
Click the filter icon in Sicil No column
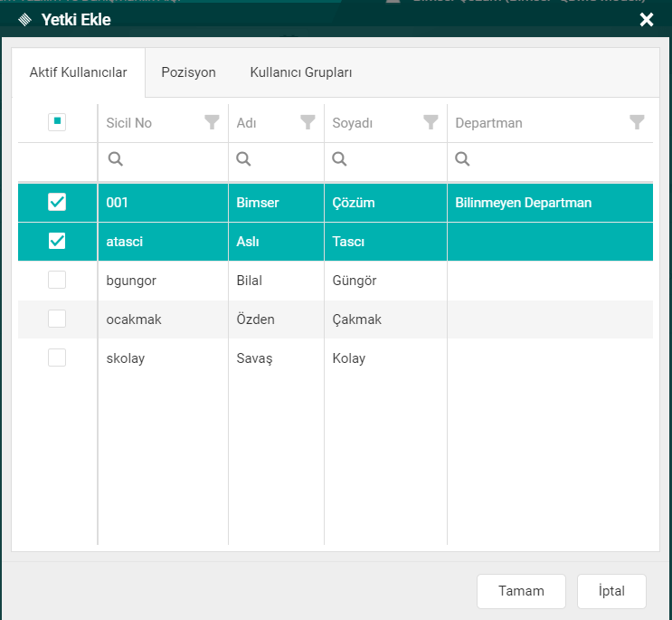tap(212, 122)
